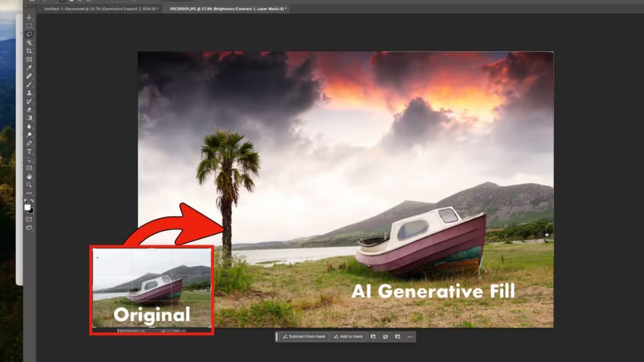Click the black background color swatch

[x=31, y=210]
